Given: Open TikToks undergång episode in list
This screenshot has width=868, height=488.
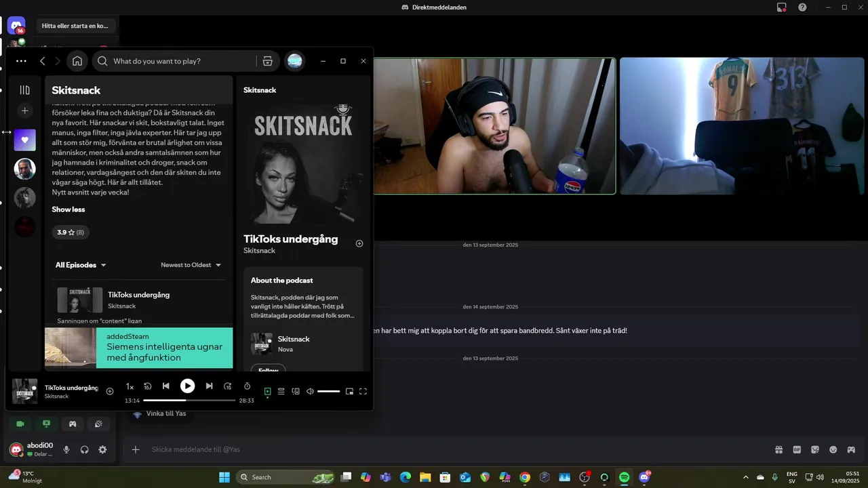Looking at the screenshot, I should pos(138,295).
